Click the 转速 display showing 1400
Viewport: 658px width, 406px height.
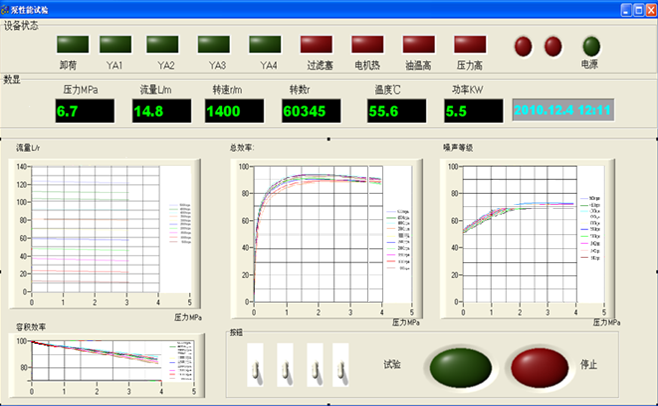(234, 111)
